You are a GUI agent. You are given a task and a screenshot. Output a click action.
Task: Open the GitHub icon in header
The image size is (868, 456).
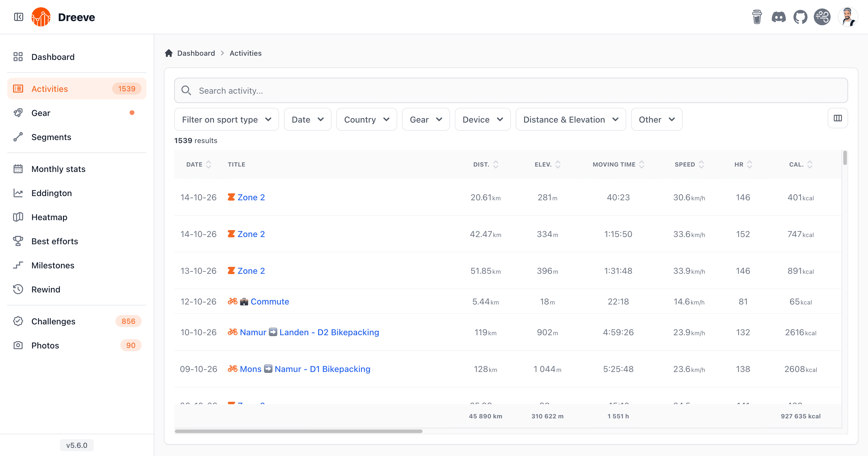coord(800,17)
